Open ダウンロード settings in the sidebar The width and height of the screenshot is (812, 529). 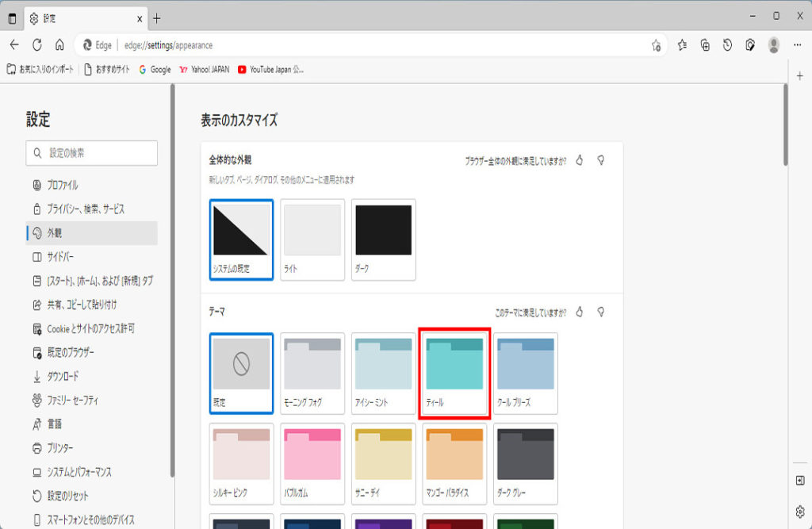62,377
